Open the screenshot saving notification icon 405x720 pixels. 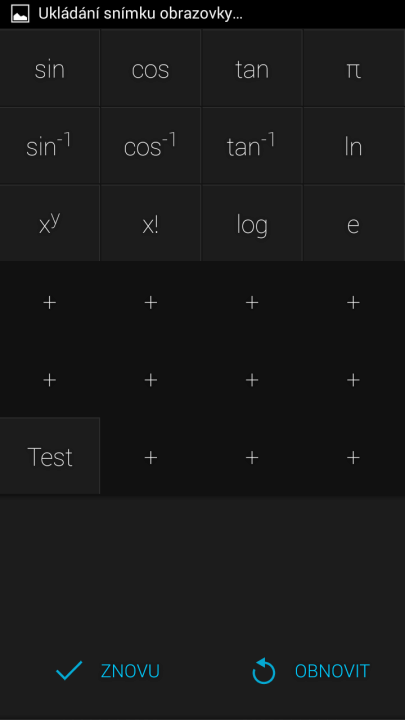pyautogui.click(x=20, y=14)
